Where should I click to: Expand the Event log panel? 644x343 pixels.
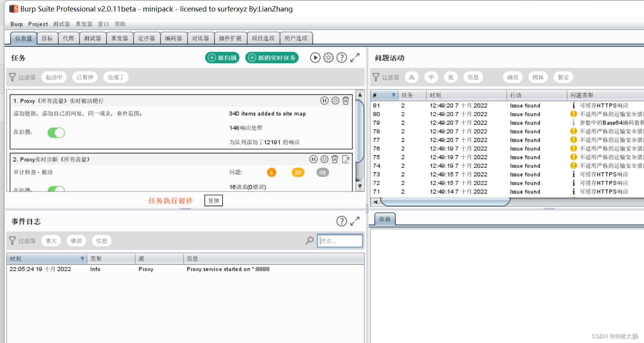point(355,221)
